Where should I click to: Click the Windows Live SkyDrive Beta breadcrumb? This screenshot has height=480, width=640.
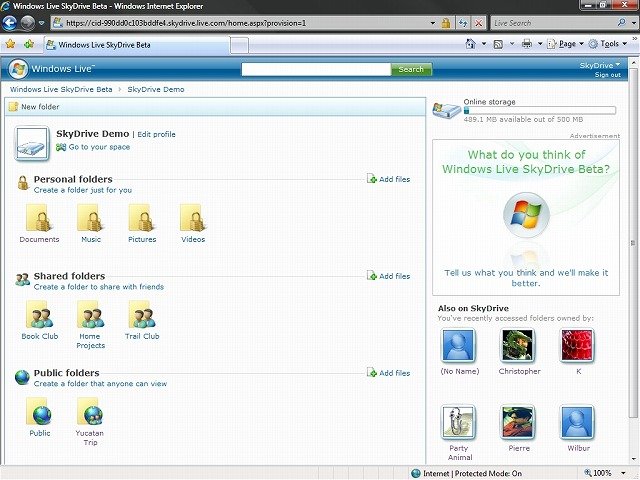click(x=61, y=89)
